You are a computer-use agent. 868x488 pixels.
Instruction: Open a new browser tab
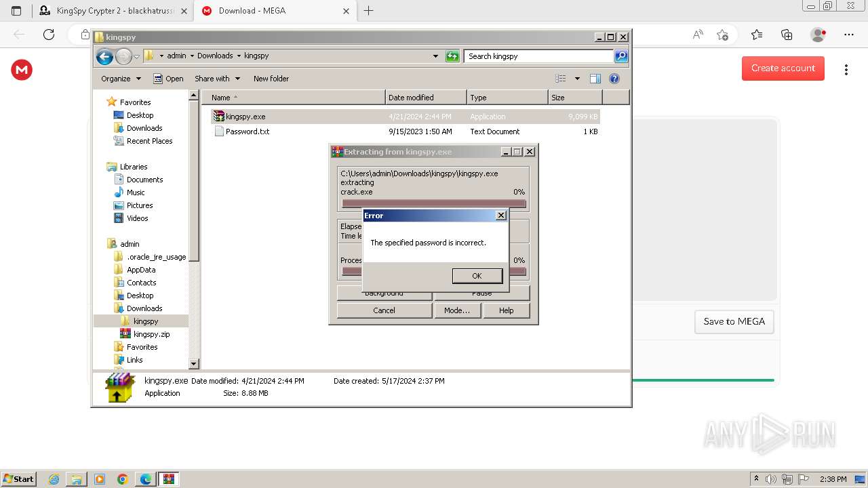tap(369, 11)
